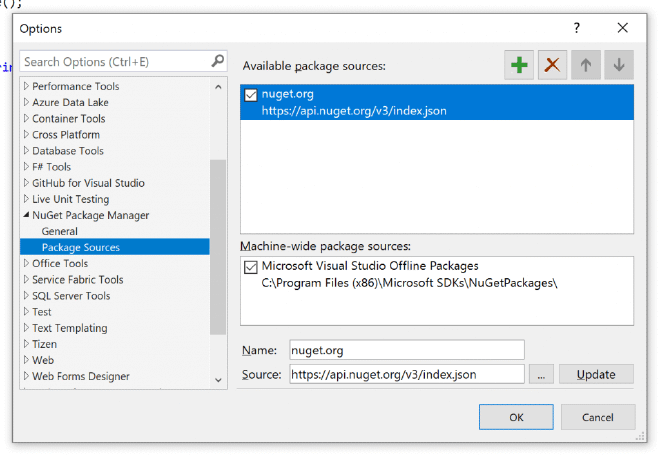Expand Azure Data Lake node
660x456 pixels.
(x=26, y=102)
